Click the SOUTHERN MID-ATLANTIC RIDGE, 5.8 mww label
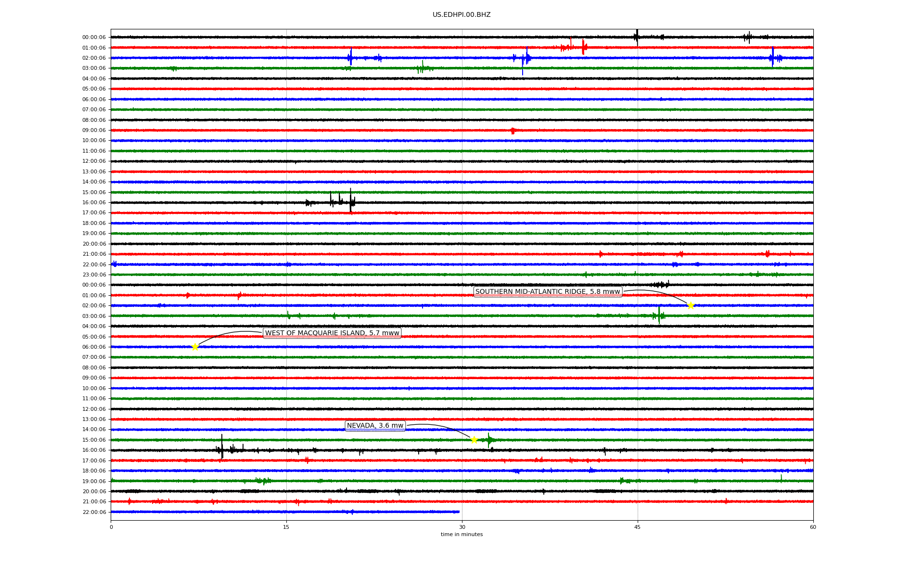 [x=548, y=292]
